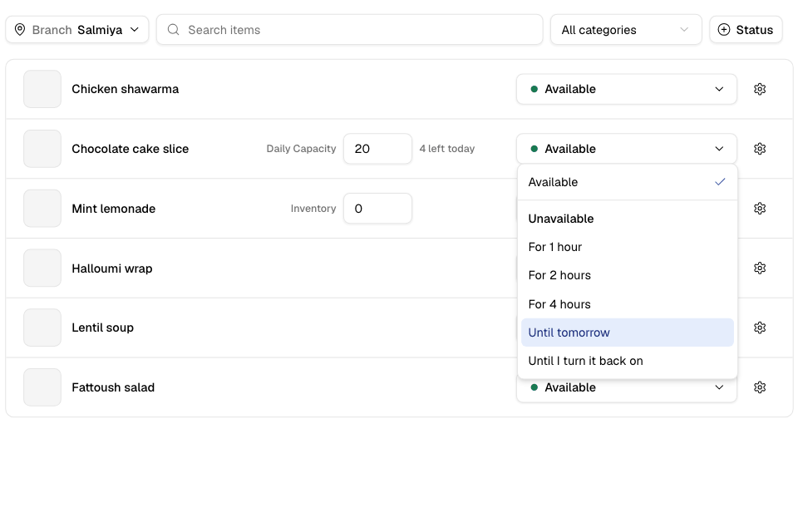Open the Branch Salmiya selector
798x532 pixels.
pyautogui.click(x=76, y=30)
